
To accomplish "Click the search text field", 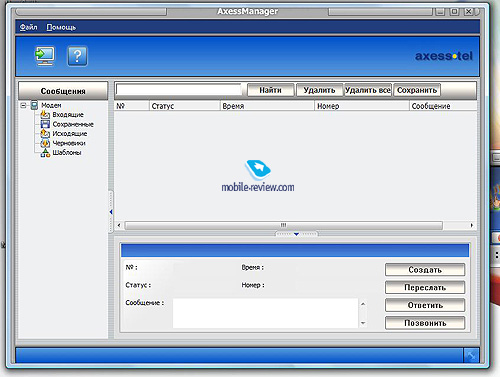I will 179,90.
